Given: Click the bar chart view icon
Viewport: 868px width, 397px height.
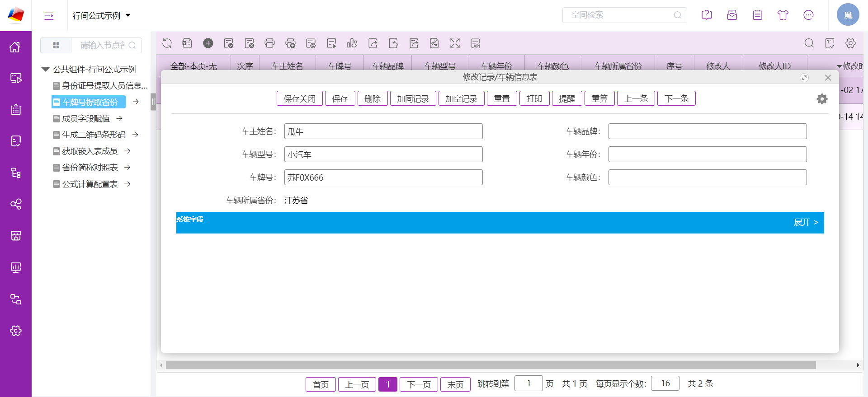Looking at the screenshot, I should pyautogui.click(x=352, y=43).
